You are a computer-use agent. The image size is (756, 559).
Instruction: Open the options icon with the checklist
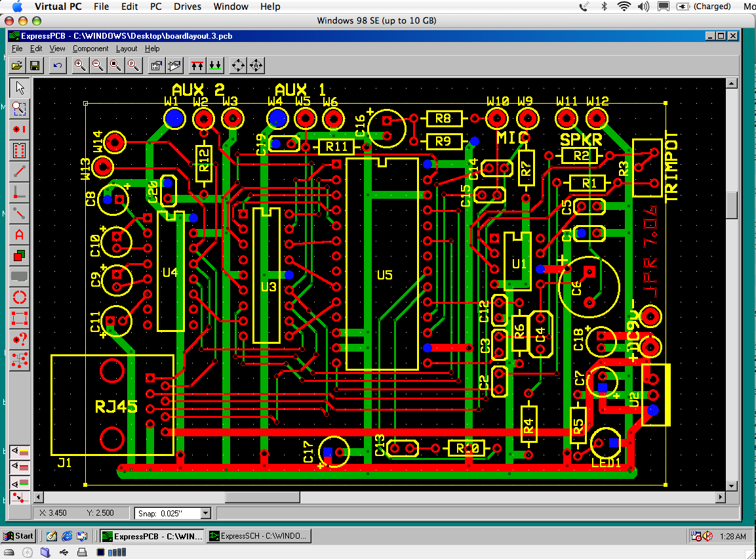click(x=156, y=65)
